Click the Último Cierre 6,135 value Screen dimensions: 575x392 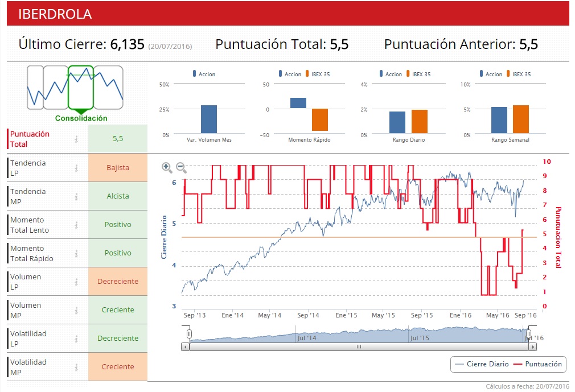click(x=128, y=44)
